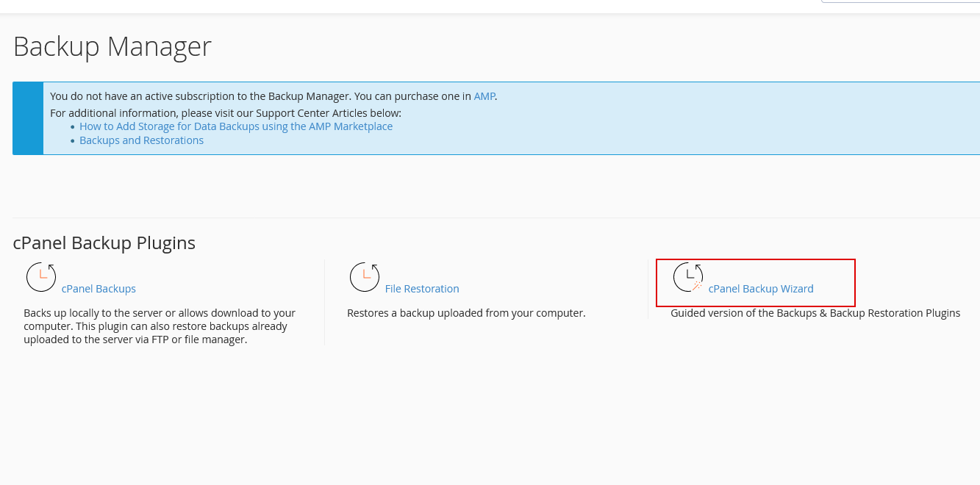Click the 'For additional information' sentence
980x485 pixels.
click(x=226, y=113)
